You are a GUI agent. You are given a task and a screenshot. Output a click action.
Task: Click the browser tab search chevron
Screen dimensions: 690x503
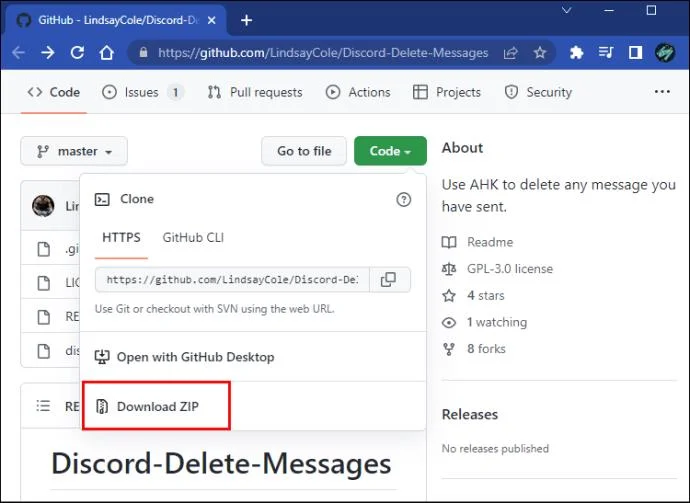click(567, 10)
